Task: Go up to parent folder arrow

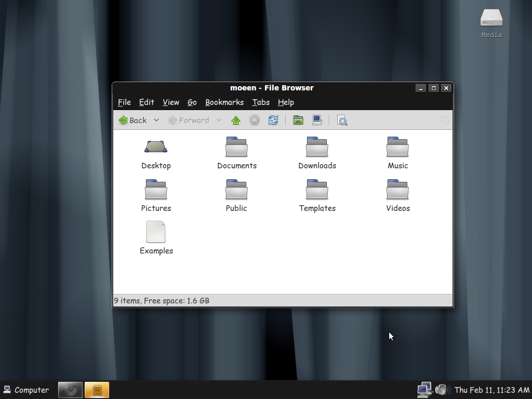Action: [x=236, y=120]
